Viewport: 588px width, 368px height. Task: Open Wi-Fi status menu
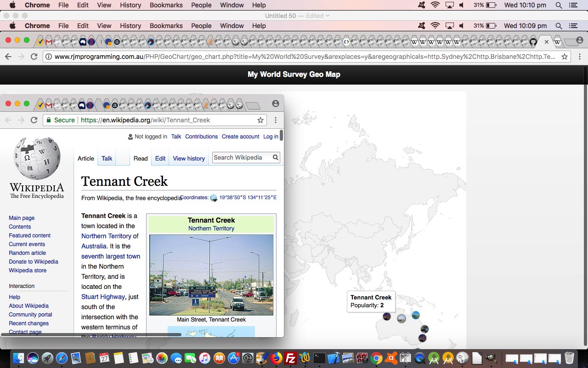point(435,5)
